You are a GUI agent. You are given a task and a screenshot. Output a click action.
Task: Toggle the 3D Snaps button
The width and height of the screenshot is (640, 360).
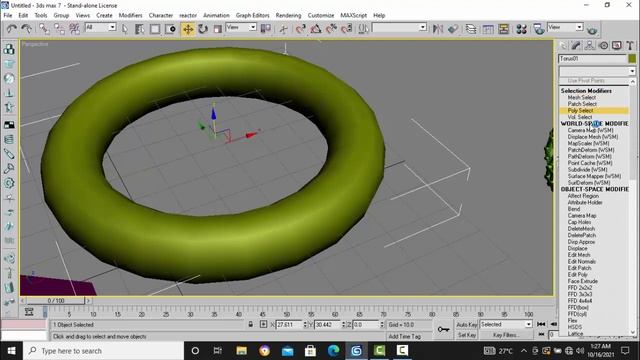(301, 29)
